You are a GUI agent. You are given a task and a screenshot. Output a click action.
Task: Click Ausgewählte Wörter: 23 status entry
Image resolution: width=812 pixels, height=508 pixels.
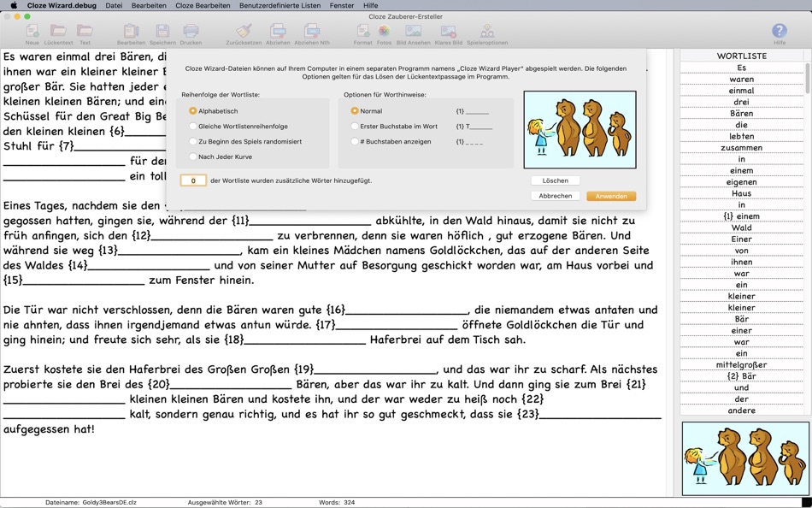coord(225,502)
